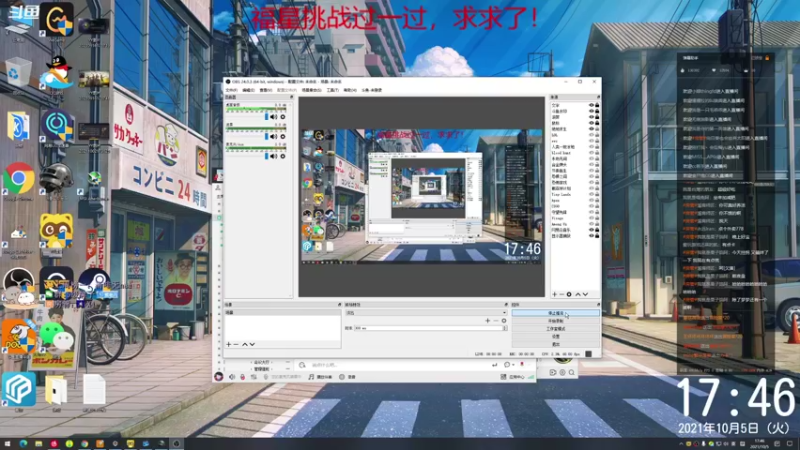This screenshot has width=800, height=450.
Task: Move scene down arrow in Scenes panel
Action: (x=252, y=344)
